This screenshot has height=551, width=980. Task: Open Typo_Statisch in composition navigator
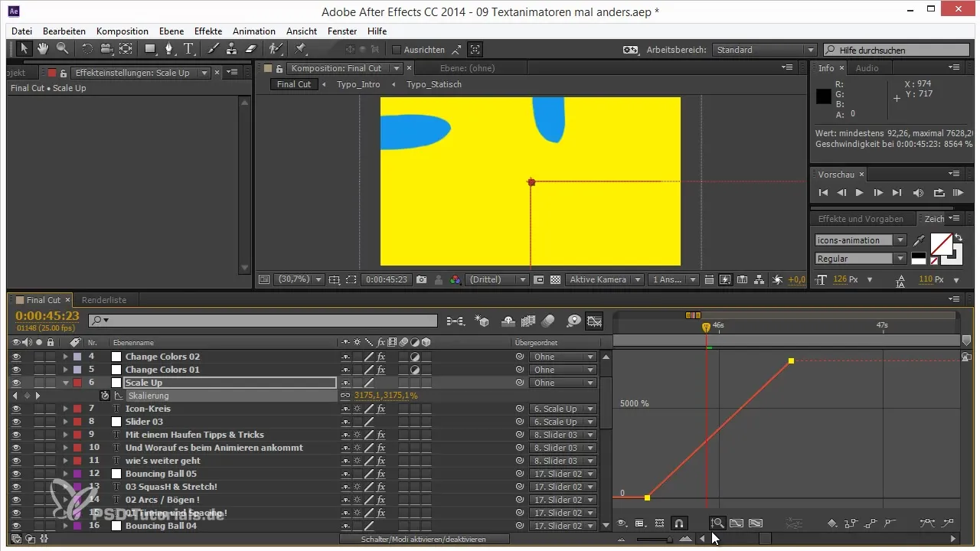pos(433,84)
